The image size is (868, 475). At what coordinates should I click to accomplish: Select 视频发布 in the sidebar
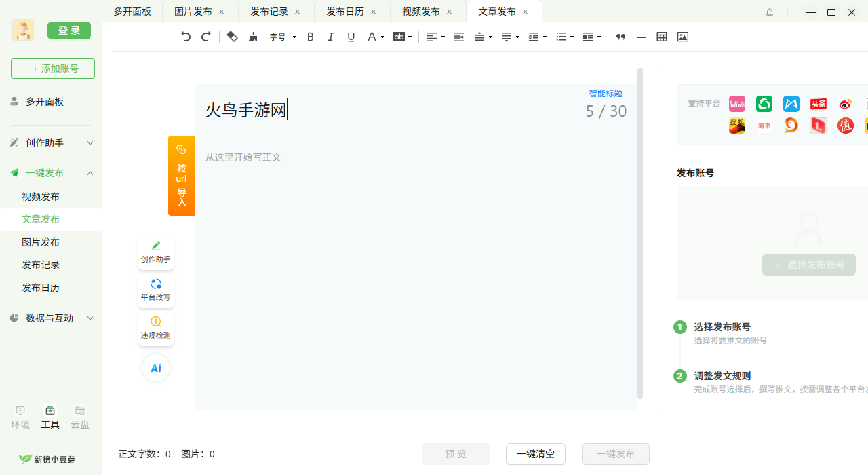pos(41,197)
